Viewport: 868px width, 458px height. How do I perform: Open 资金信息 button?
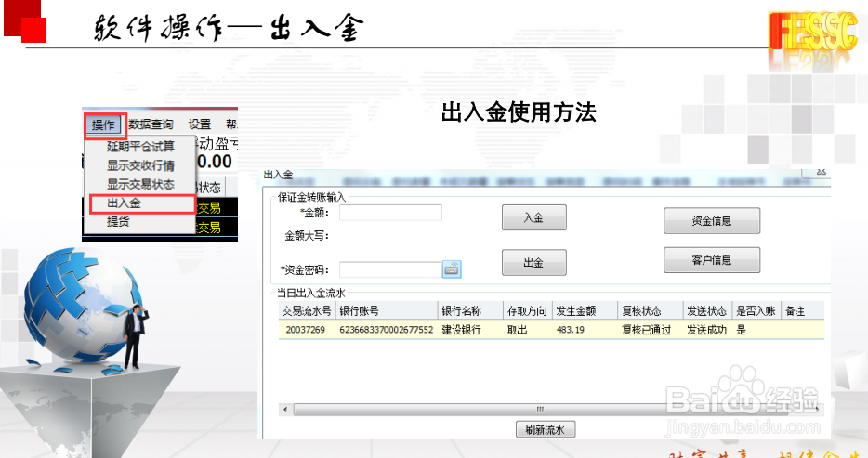712,221
